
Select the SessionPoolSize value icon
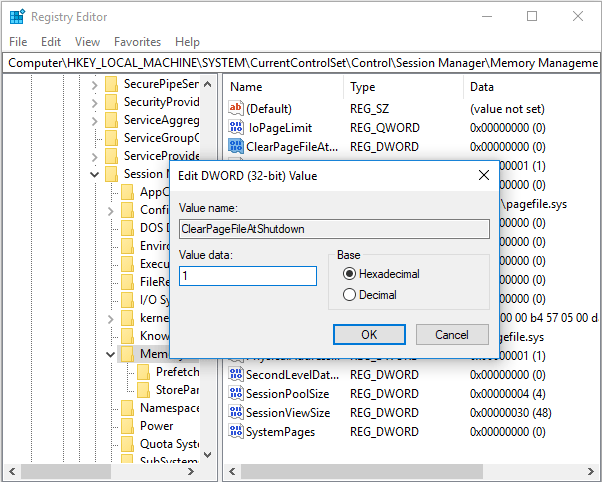point(235,393)
